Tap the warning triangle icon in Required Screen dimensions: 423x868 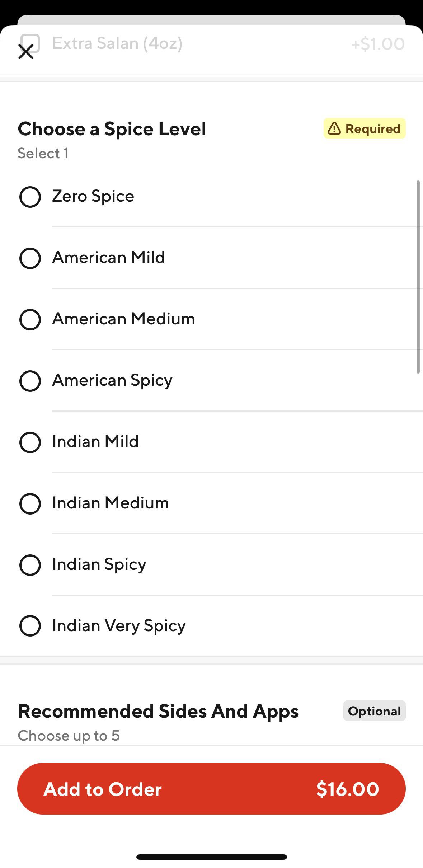(334, 128)
